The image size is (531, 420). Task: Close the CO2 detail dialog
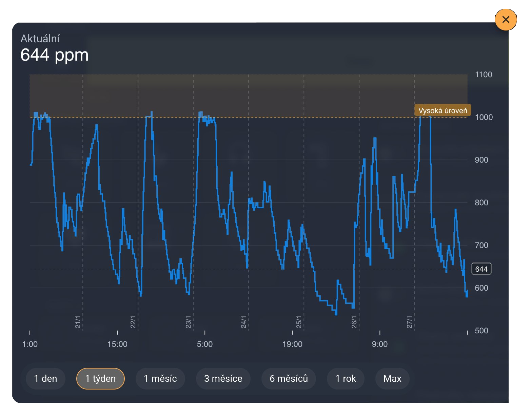pos(506,19)
